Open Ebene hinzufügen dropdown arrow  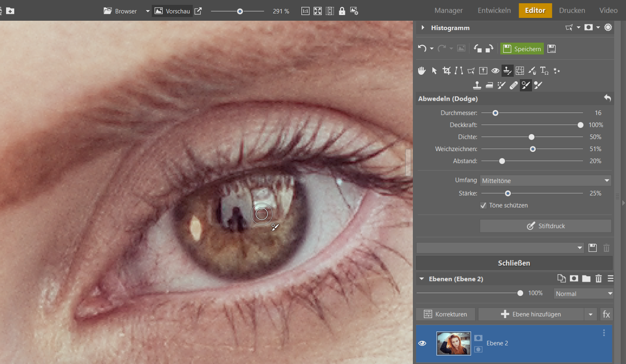point(591,314)
